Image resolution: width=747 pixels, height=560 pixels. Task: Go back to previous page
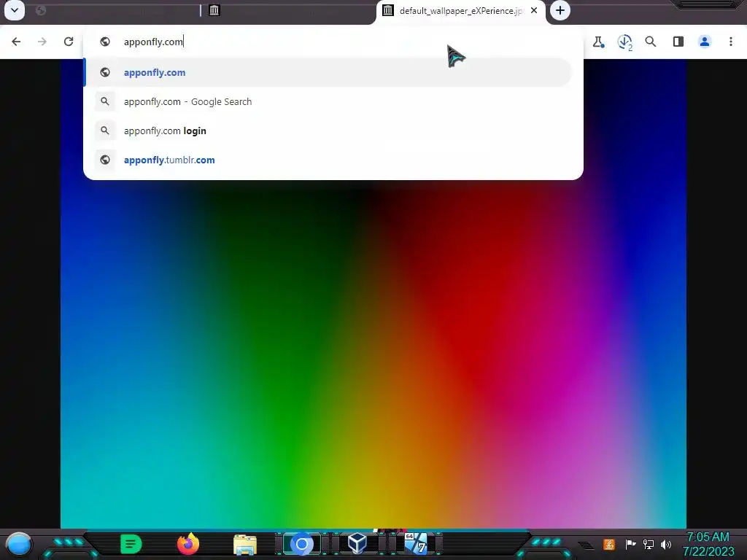click(16, 42)
